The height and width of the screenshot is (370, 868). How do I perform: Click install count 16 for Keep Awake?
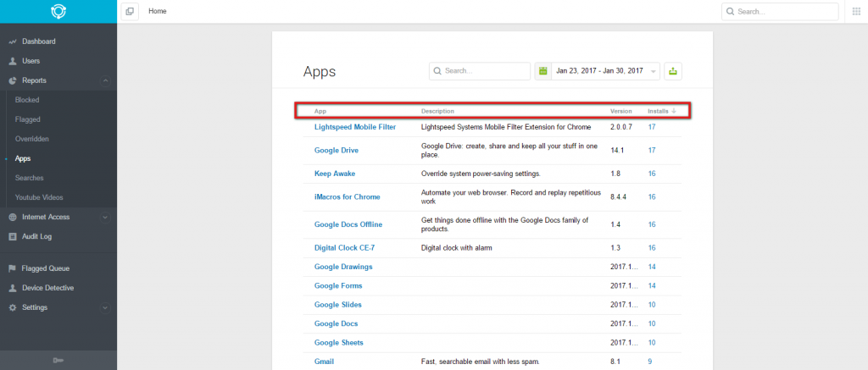[652, 174]
